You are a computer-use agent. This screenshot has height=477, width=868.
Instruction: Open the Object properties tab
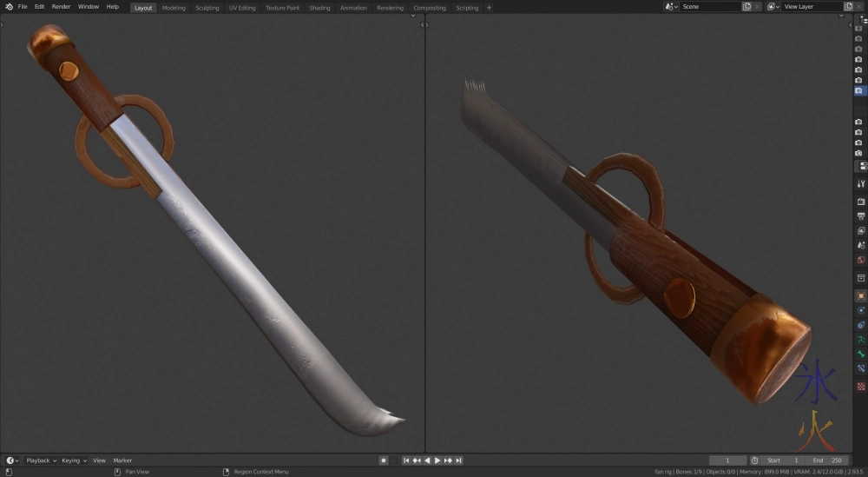tap(861, 295)
